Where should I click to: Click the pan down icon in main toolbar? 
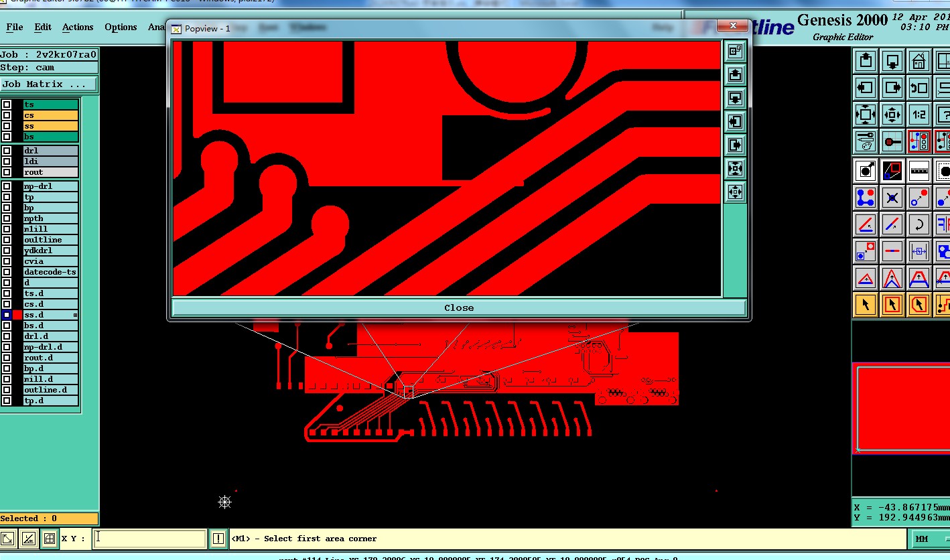(x=892, y=61)
